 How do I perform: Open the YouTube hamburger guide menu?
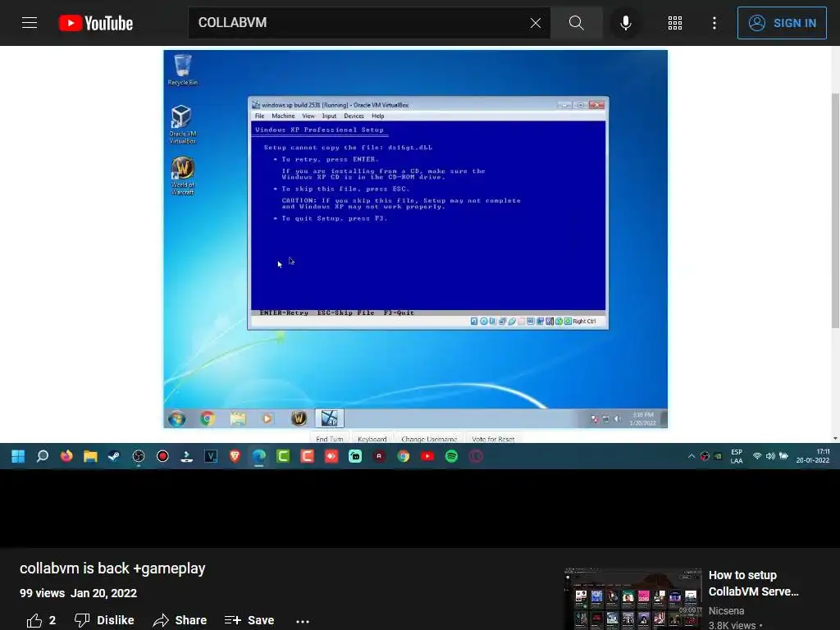tap(30, 23)
